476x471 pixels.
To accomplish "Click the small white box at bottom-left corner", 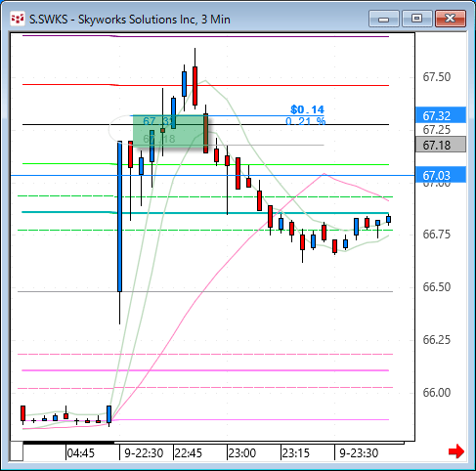I will (x=17, y=451).
